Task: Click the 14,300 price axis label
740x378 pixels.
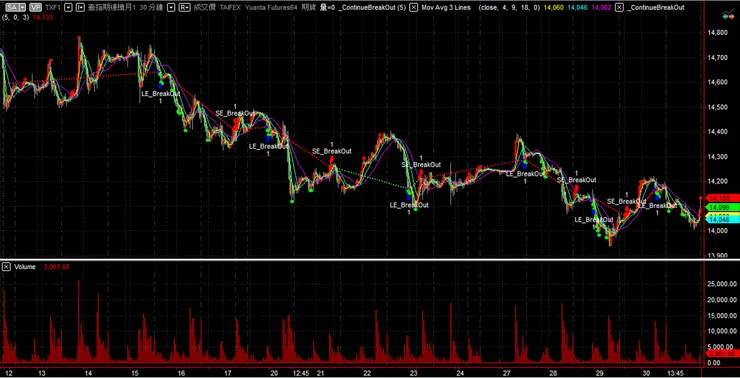Action: click(x=717, y=156)
